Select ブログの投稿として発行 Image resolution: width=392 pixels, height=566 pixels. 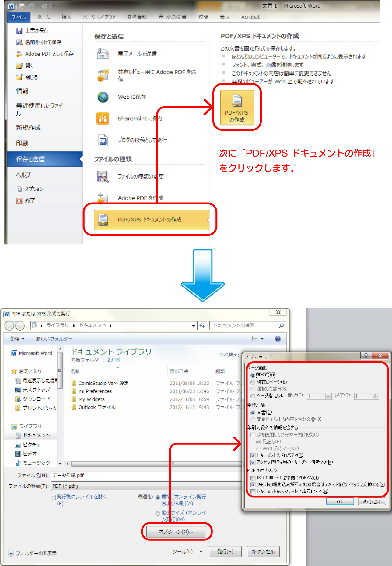(x=132, y=140)
